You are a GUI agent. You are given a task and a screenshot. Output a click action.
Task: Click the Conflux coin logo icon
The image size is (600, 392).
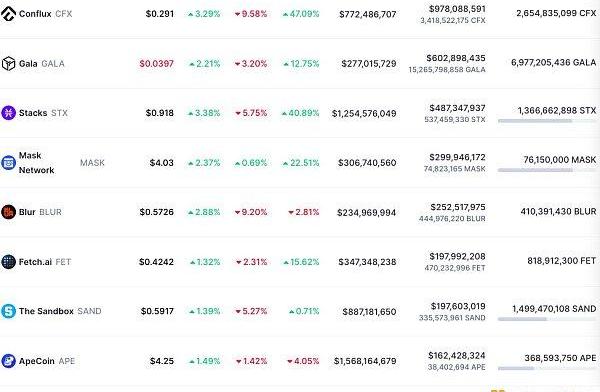(x=8, y=14)
